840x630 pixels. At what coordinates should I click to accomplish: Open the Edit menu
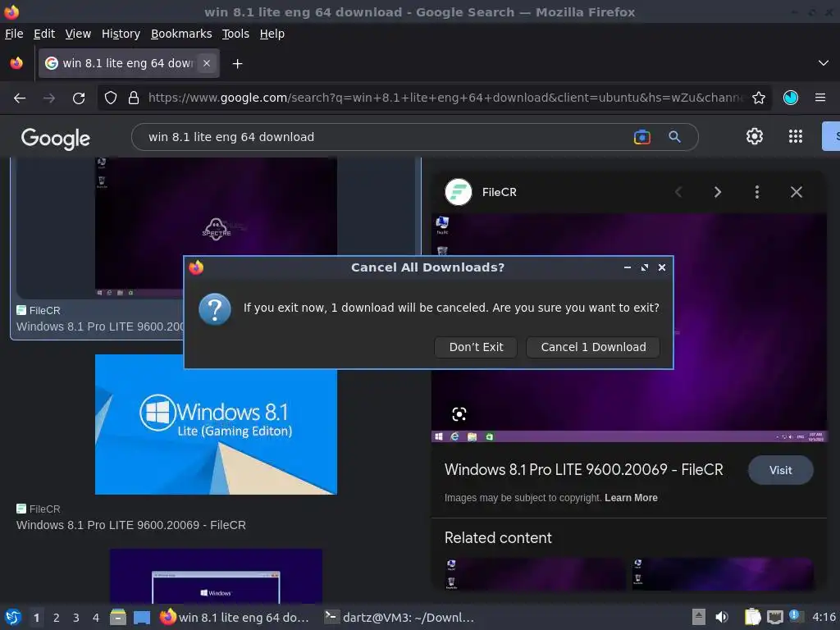tap(44, 34)
